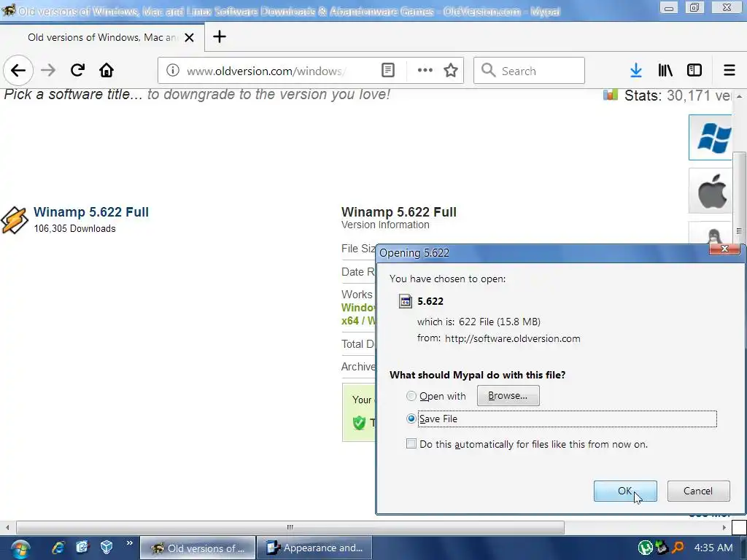Choose the Save File radio option
Viewport: 747px width, 560px height.
pyautogui.click(x=411, y=419)
